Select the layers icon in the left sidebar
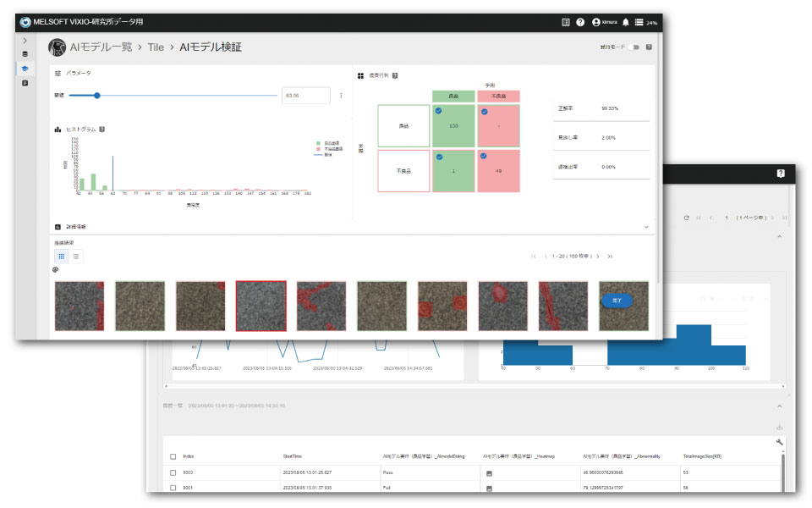812x508 pixels. (25, 69)
